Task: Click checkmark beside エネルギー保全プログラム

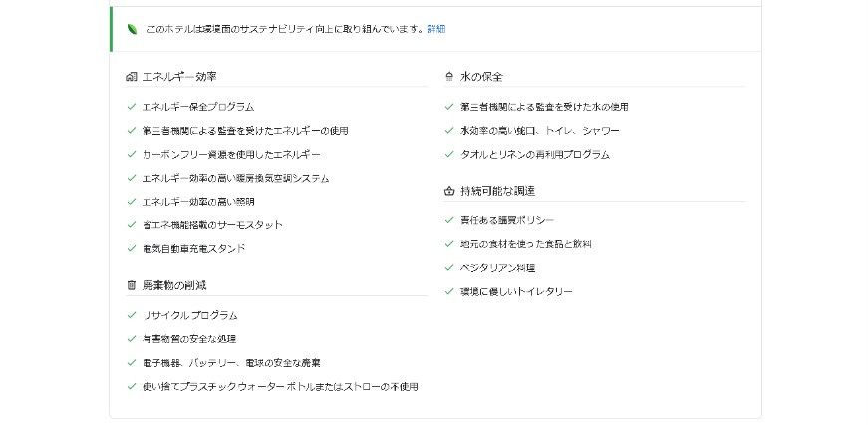Action: (132, 107)
